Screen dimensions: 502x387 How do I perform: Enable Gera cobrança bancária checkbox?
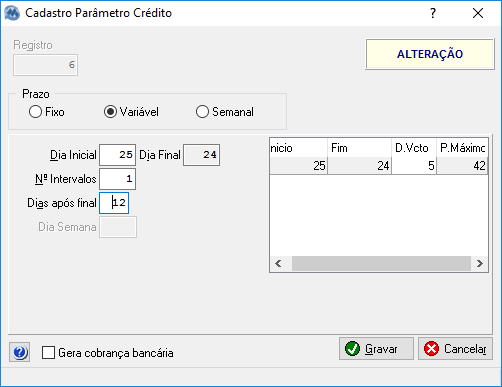coord(48,353)
